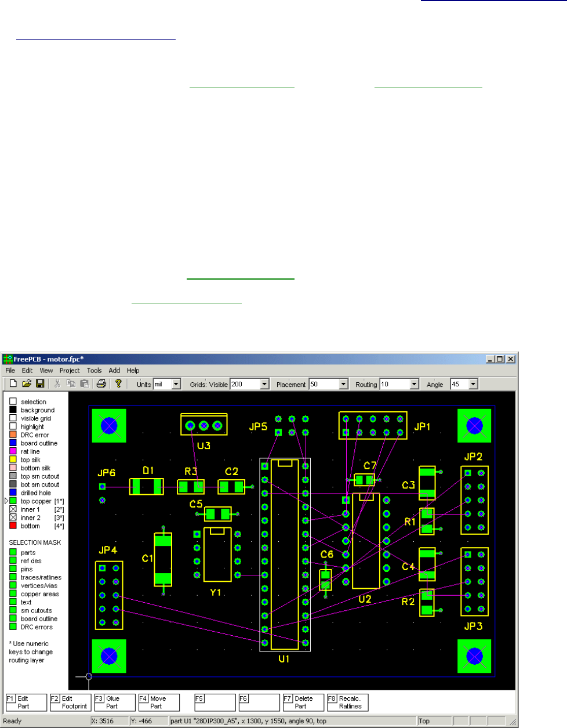Screen dimensions: 567x728
Task: Toggle traces/ratlines selection mask box
Action: (13, 577)
